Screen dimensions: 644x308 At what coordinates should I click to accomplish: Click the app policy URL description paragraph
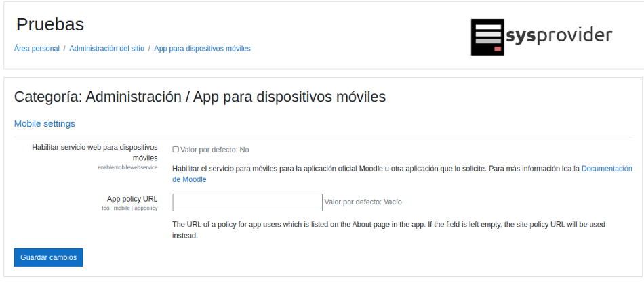(388, 229)
